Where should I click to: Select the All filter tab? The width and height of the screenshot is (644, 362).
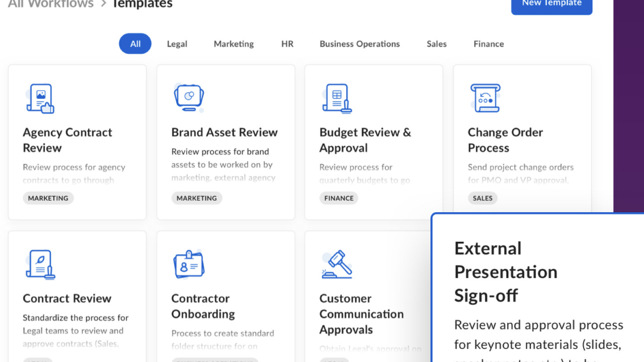(x=135, y=44)
